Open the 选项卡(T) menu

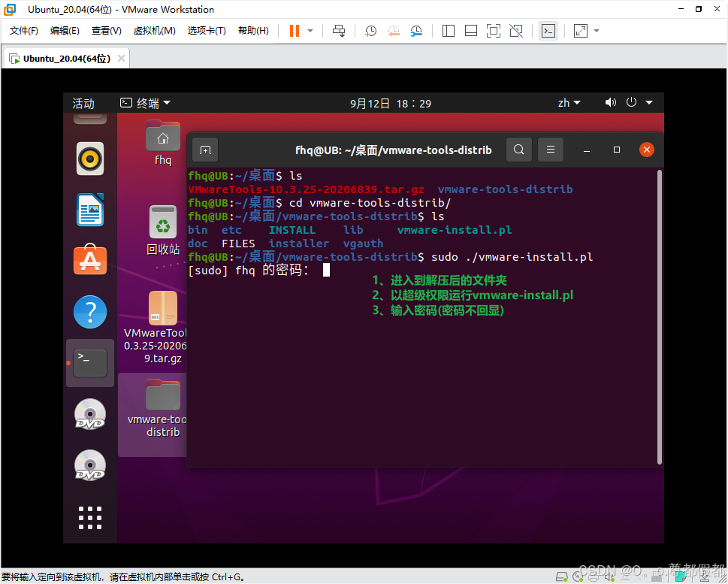click(207, 31)
